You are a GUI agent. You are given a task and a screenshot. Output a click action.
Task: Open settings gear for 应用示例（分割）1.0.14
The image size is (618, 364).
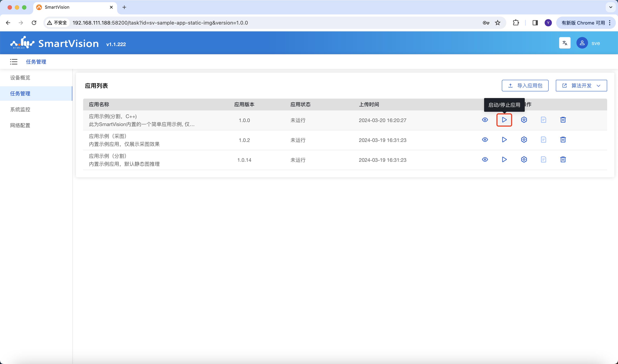pos(524,160)
